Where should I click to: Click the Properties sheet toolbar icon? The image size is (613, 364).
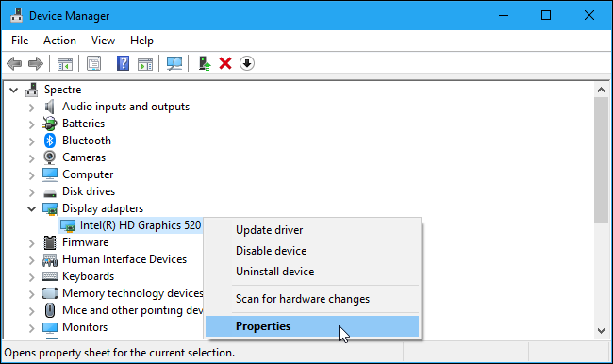(x=93, y=63)
